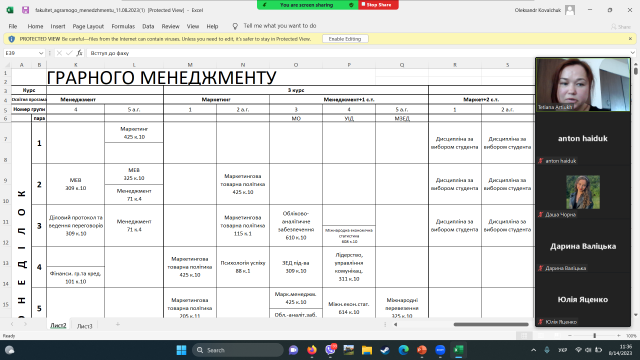Image resolution: width=640 pixels, height=360 pixels.
Task: Click the Enable Editing button
Action: [x=345, y=39]
